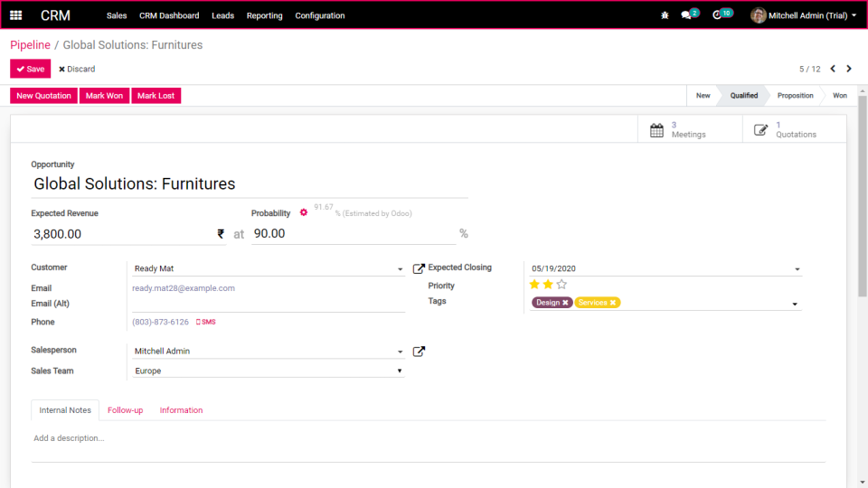The image size is (868, 488).
Task: Open the Quotations edit icon
Action: coord(760,130)
